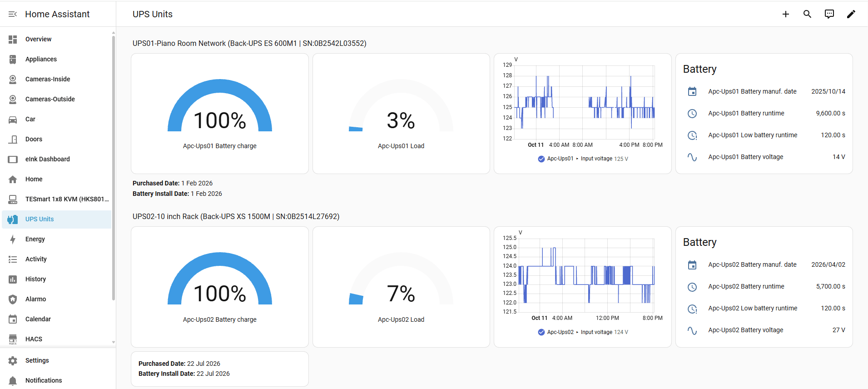Open the Activity menu item
Image resolution: width=868 pixels, height=389 pixels.
tap(56, 259)
